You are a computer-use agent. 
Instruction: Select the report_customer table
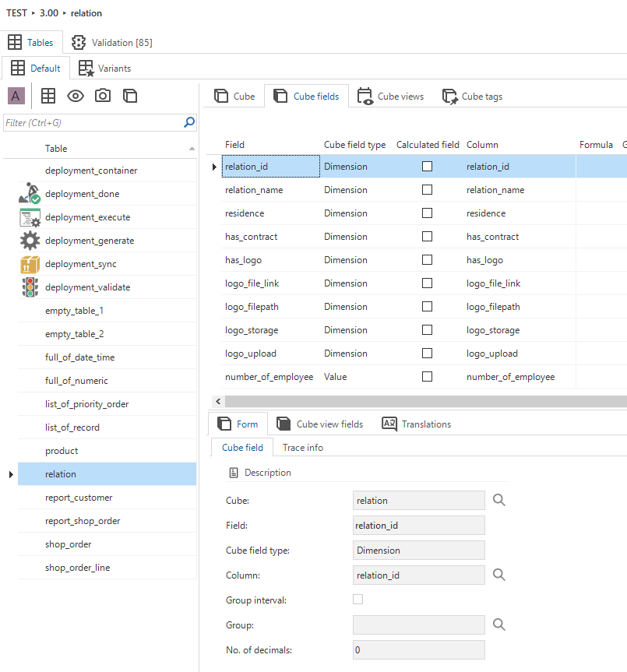coord(107,498)
